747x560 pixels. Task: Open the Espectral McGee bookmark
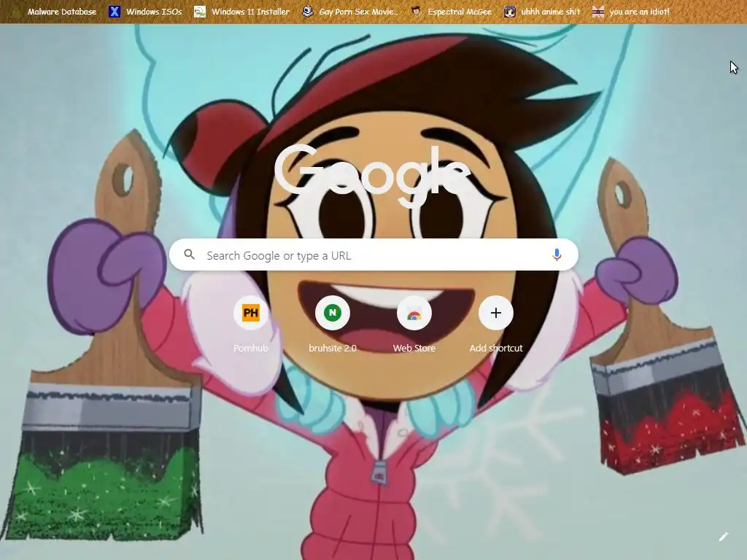(x=452, y=12)
